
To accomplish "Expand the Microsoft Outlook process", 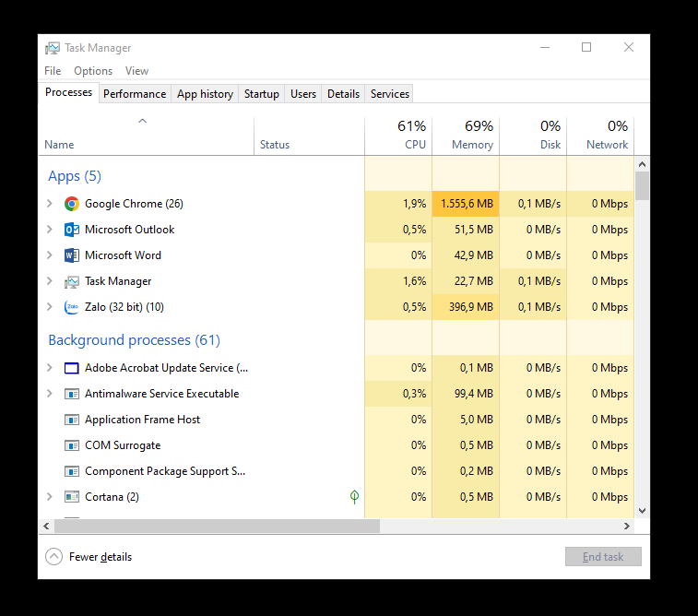I will coord(50,230).
